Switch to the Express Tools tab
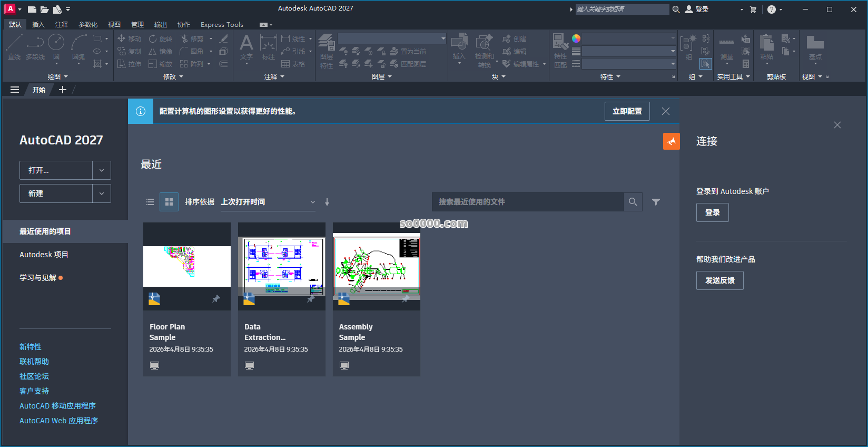 tap(222, 25)
